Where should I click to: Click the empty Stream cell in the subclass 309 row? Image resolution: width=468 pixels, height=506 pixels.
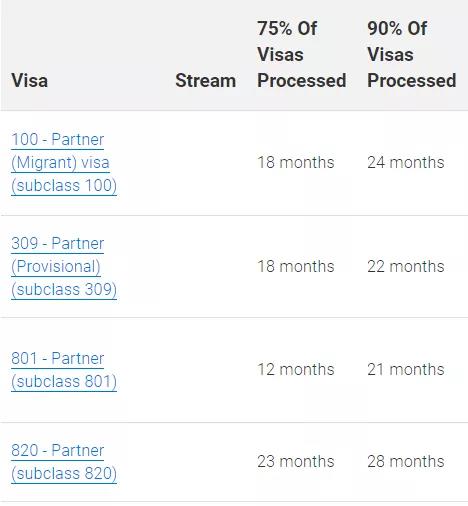click(206, 267)
